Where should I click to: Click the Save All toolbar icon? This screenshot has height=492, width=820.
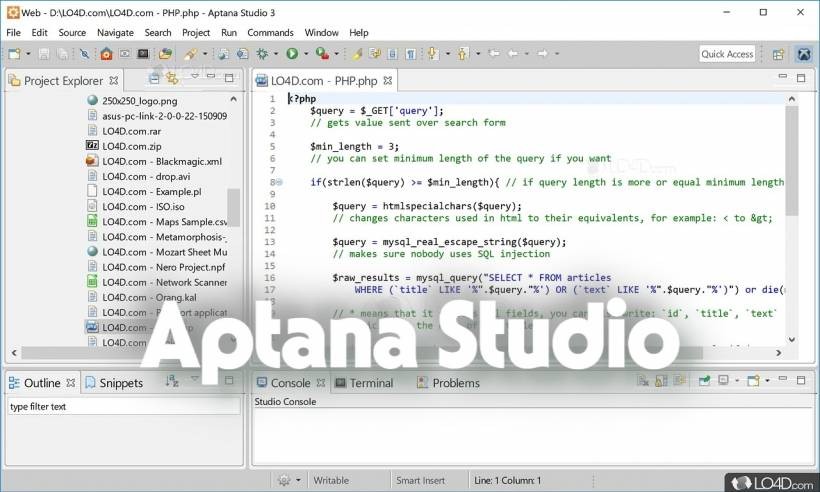[x=62, y=54]
